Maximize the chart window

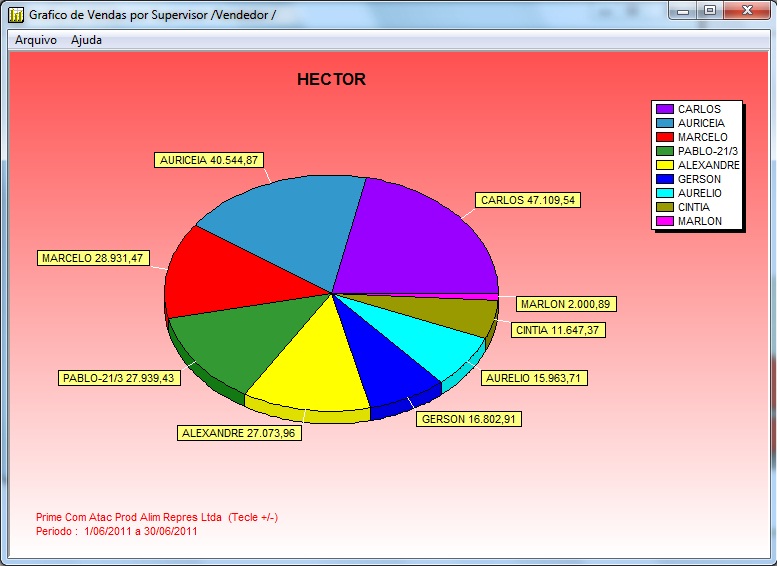(710, 10)
